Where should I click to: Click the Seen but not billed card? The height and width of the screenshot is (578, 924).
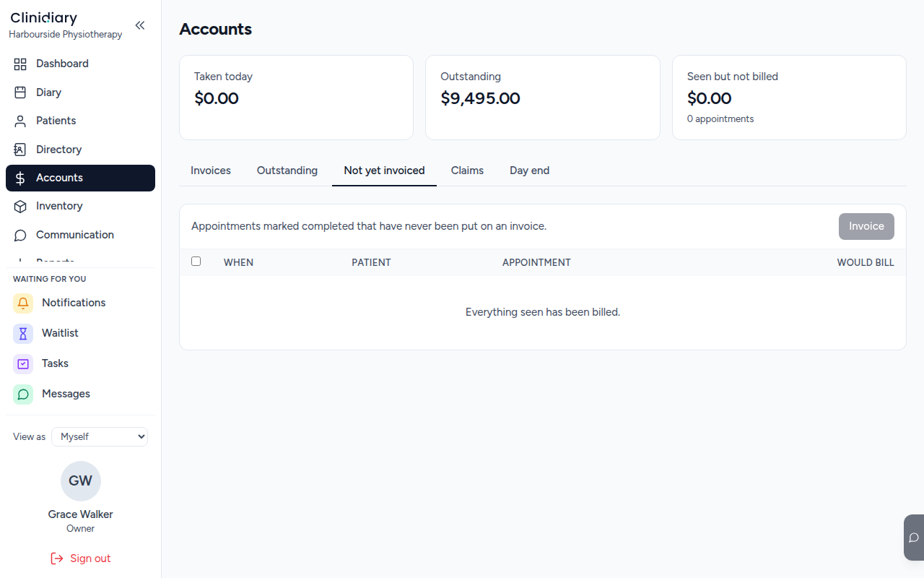point(789,98)
